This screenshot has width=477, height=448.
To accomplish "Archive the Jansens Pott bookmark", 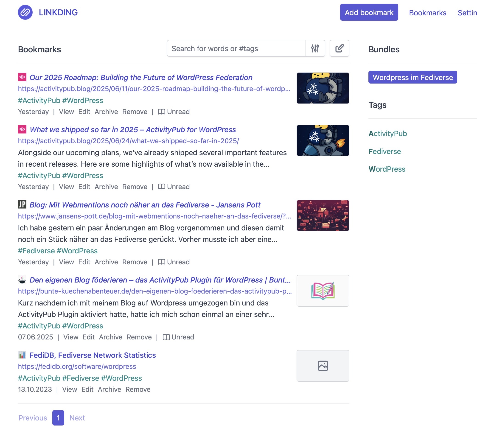I will point(106,262).
